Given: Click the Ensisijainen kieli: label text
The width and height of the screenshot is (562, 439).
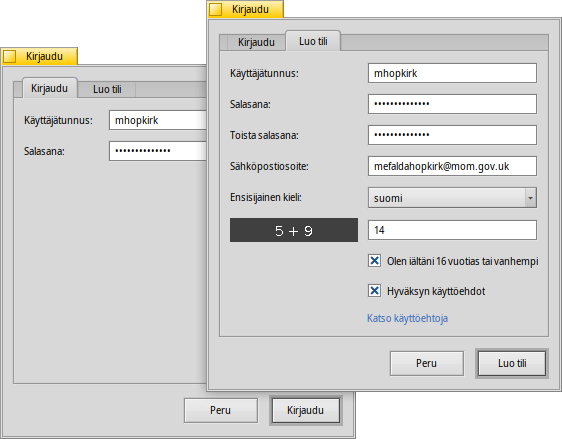Looking at the screenshot, I should pyautogui.click(x=266, y=197).
